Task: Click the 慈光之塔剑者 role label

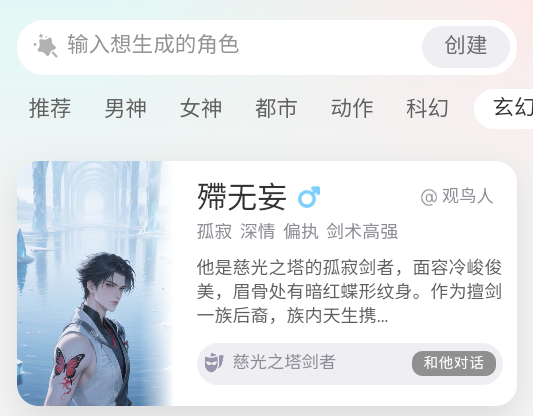Action: (284, 362)
